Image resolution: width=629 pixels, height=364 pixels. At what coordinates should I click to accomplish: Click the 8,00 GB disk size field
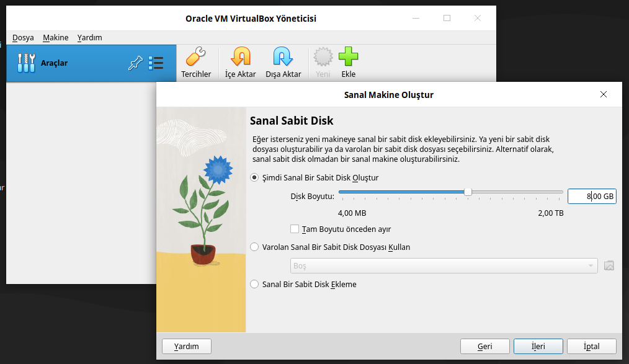[592, 197]
